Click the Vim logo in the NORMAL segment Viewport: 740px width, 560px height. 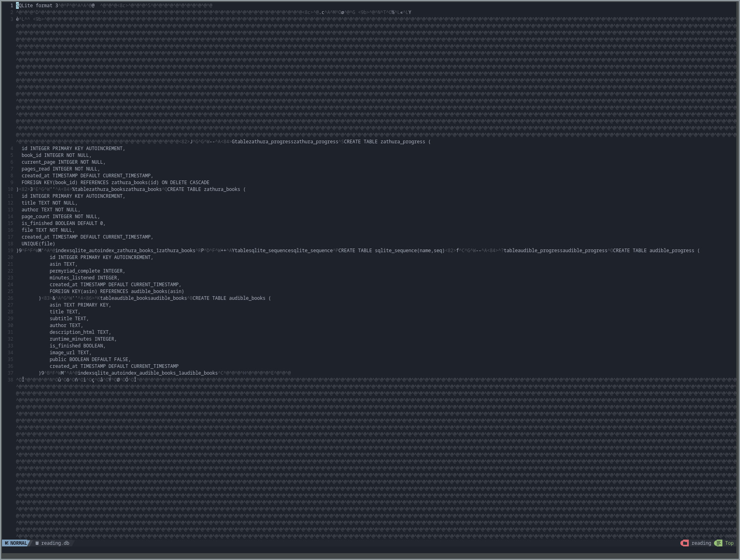coord(7,543)
